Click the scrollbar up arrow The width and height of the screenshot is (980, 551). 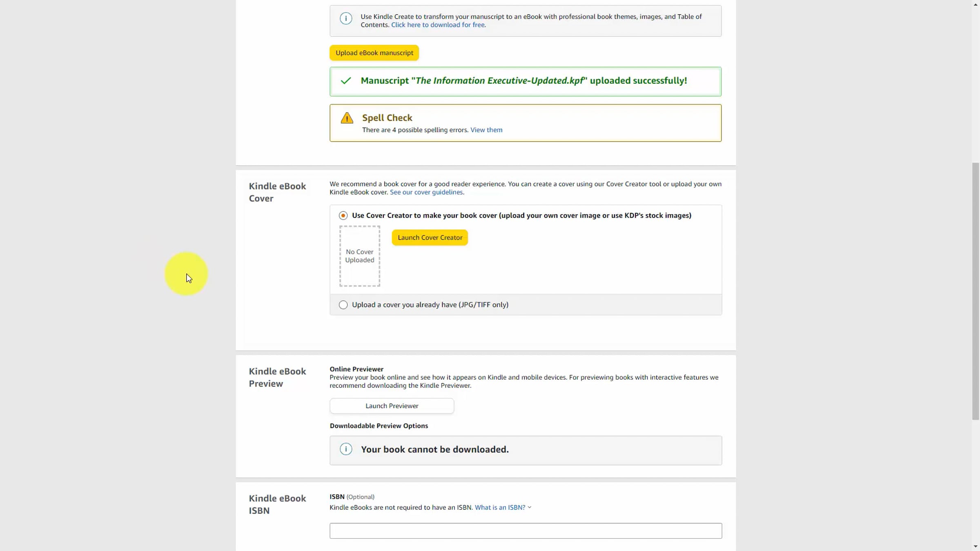976,4
